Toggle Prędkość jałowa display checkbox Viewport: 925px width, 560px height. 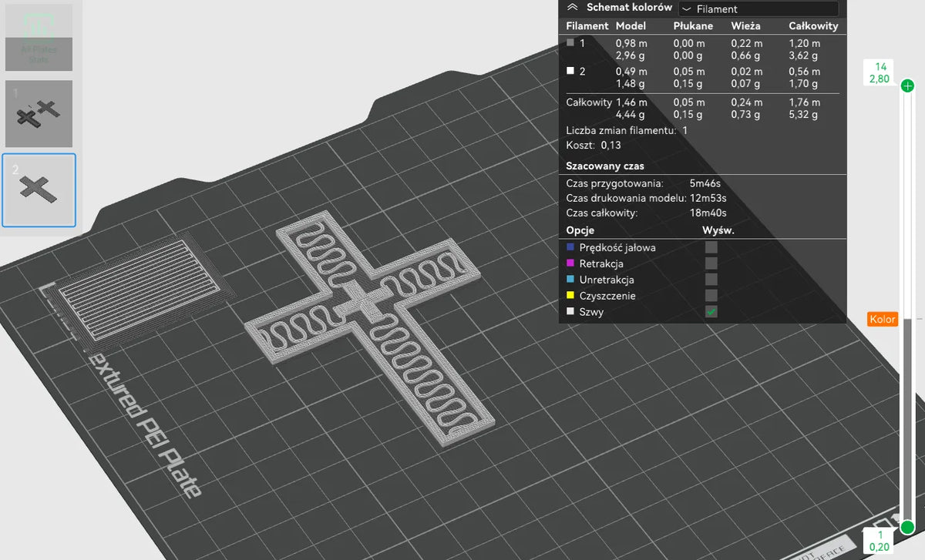pyautogui.click(x=711, y=247)
